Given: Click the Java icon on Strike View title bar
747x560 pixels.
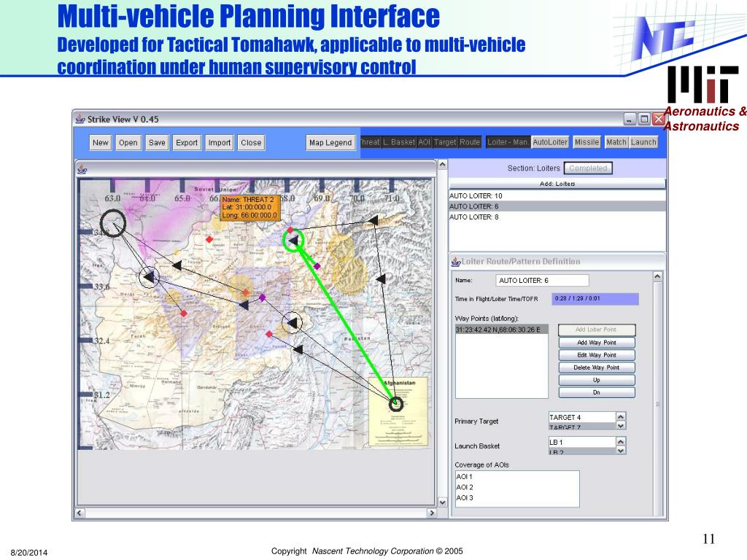Looking at the screenshot, I should pyautogui.click(x=80, y=118).
